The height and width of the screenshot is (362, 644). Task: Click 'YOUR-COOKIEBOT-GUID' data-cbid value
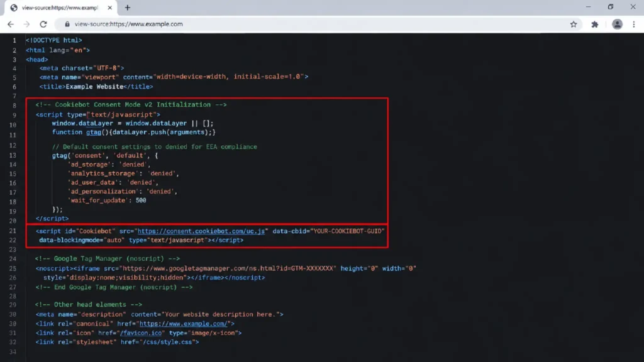pyautogui.click(x=347, y=231)
